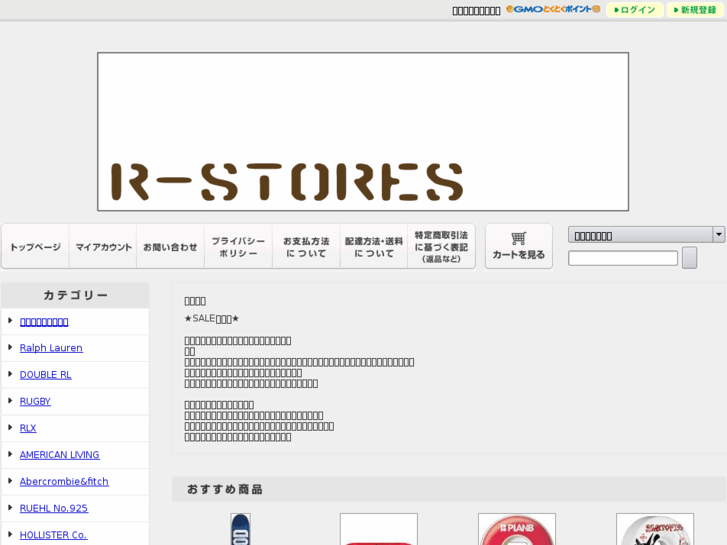Click the ★SALE announcement text

[x=211, y=319]
